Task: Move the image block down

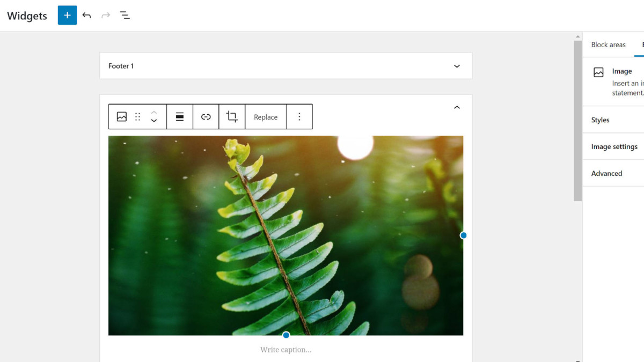Action: (x=154, y=121)
